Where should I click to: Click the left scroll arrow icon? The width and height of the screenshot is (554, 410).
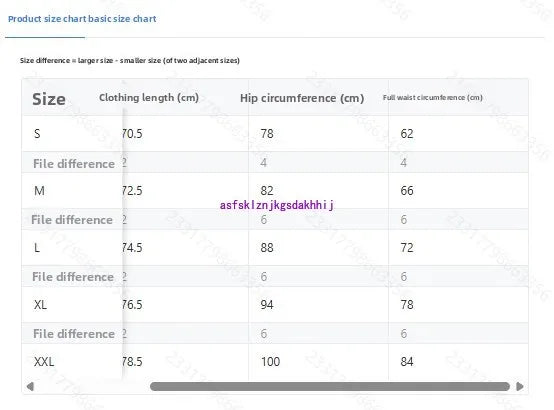(30, 386)
